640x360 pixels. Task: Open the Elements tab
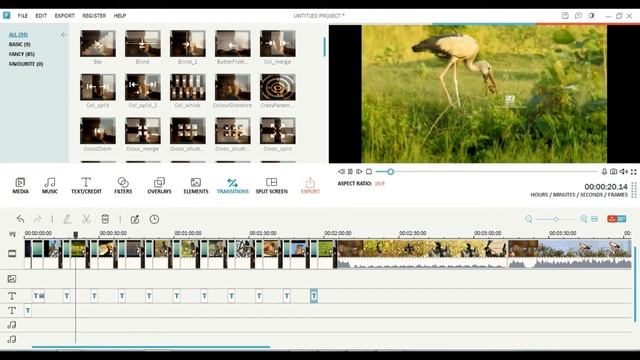[196, 185]
